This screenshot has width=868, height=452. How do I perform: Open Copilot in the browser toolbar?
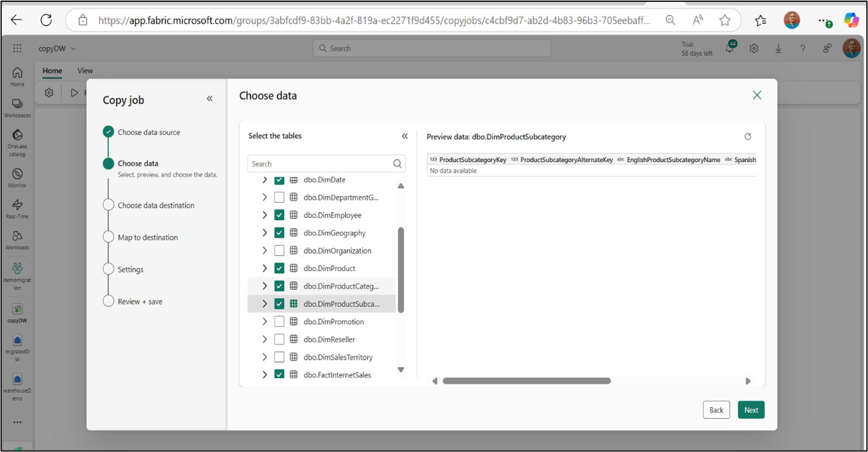tap(852, 20)
